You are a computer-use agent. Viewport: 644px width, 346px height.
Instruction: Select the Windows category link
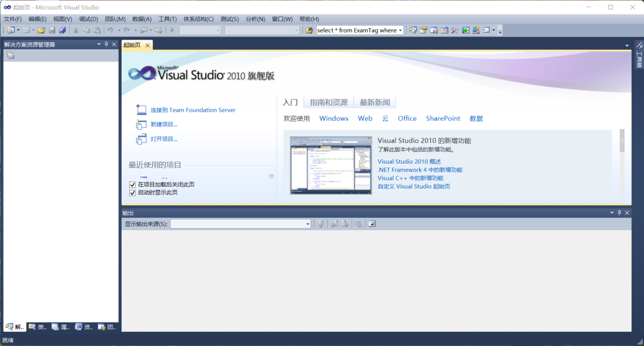pyautogui.click(x=334, y=118)
